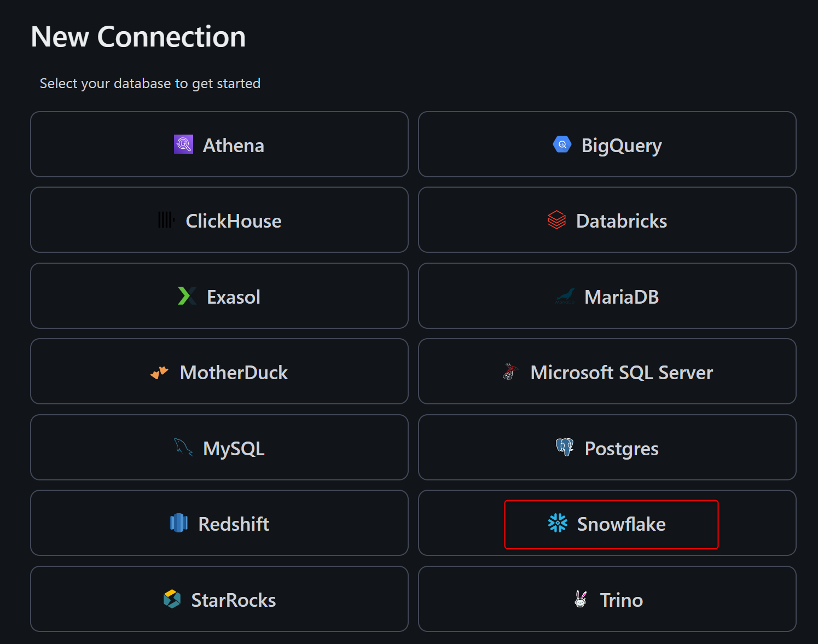This screenshot has height=644, width=818.
Task: Open the Trino connection setup
Action: pyautogui.click(x=607, y=599)
